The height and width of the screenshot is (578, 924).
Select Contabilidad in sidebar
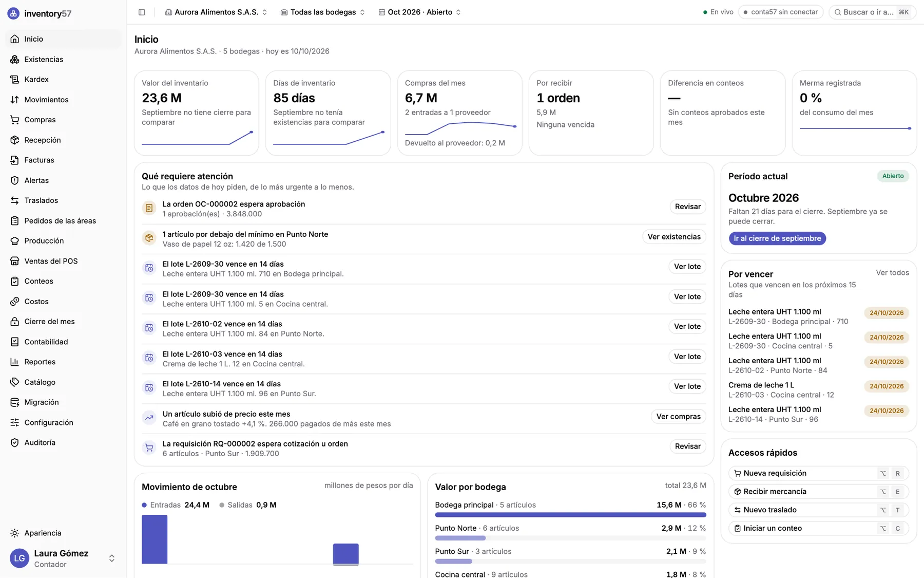63,342
